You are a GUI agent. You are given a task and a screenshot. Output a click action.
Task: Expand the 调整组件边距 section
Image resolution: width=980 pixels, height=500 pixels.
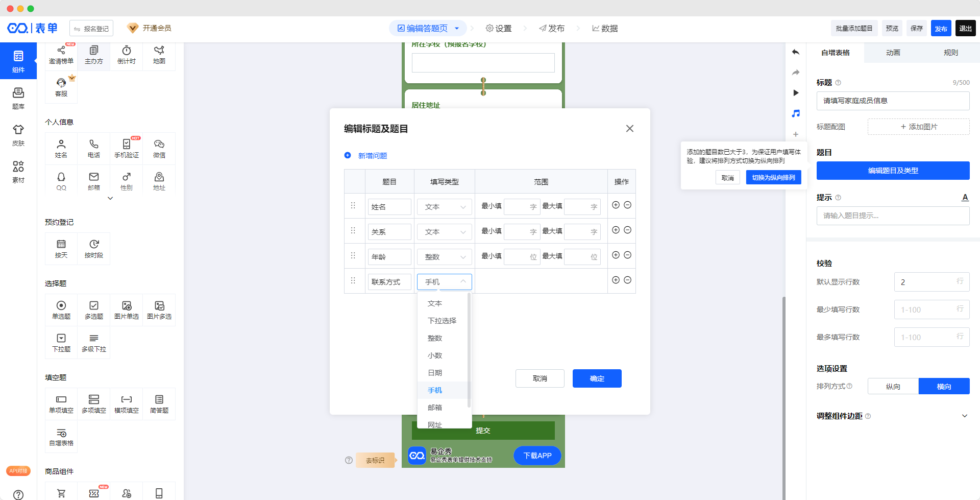964,416
